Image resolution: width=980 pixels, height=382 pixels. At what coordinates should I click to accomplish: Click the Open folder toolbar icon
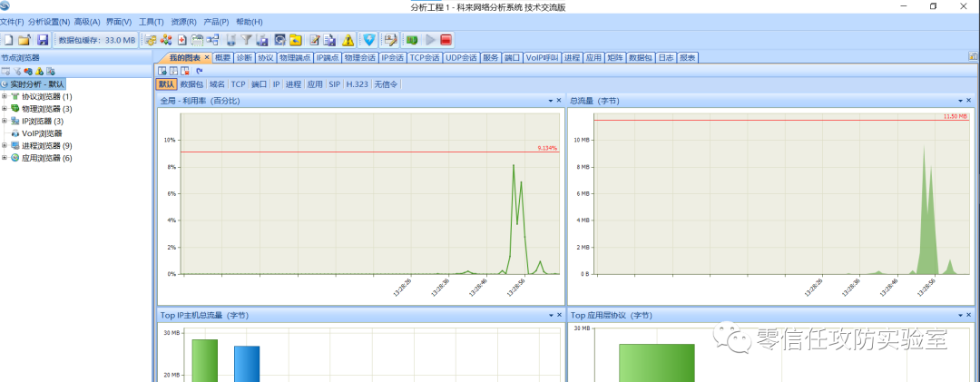pos(24,40)
